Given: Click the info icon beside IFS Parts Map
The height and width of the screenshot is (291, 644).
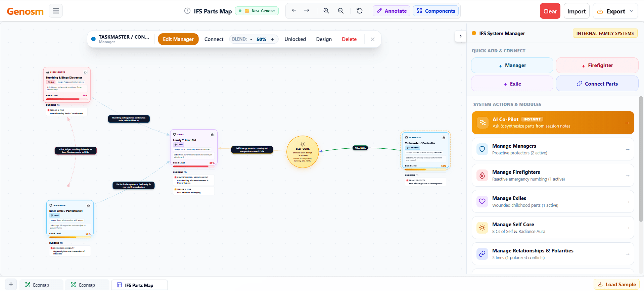Looking at the screenshot, I should (187, 11).
